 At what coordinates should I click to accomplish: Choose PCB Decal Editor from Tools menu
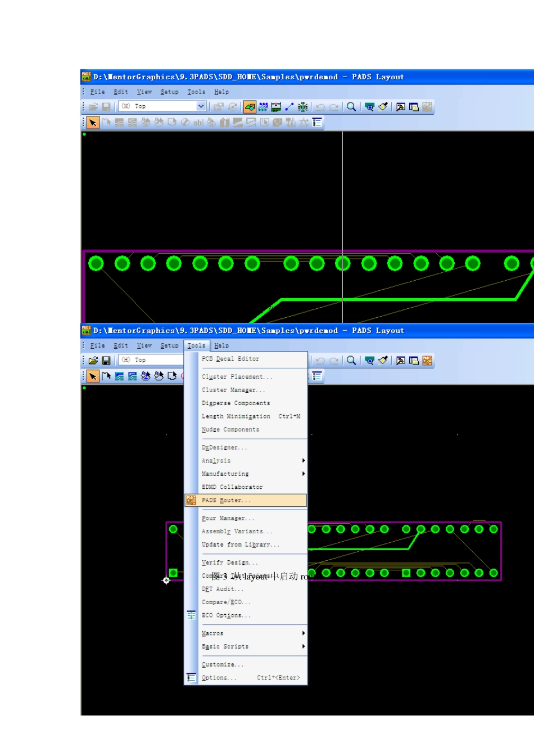[230, 359]
